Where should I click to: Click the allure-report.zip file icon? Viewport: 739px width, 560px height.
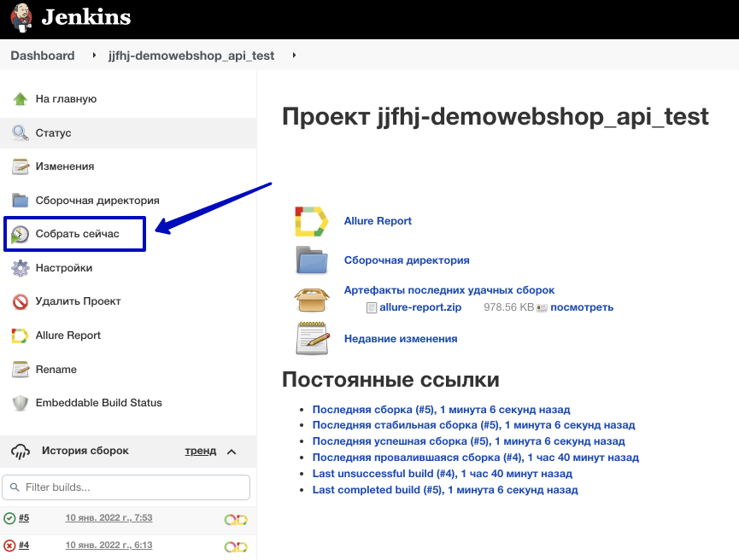click(372, 307)
